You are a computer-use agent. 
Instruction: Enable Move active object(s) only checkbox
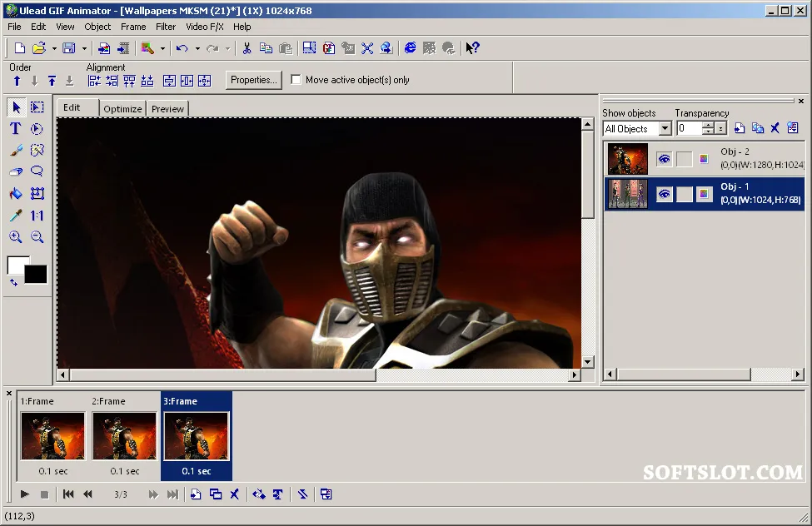point(296,80)
